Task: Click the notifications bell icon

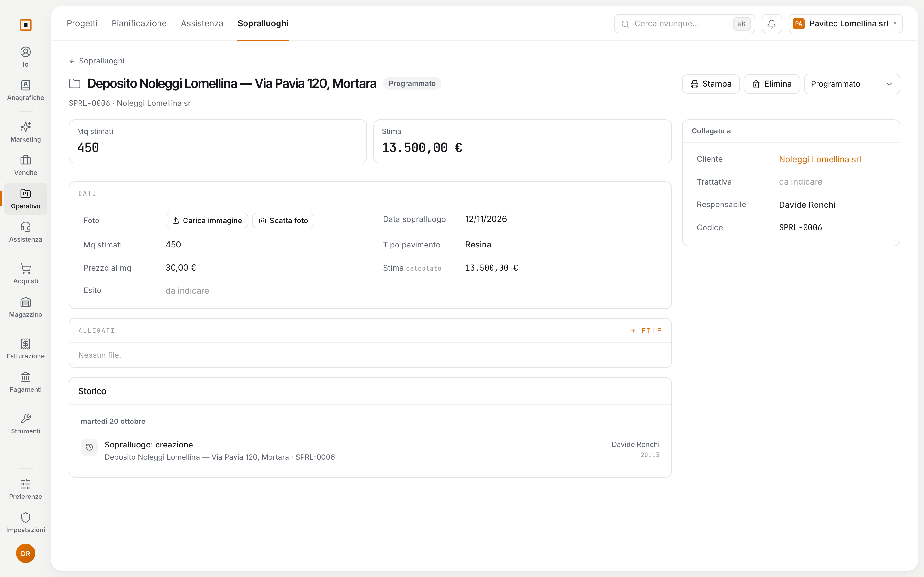Action: 771,24
